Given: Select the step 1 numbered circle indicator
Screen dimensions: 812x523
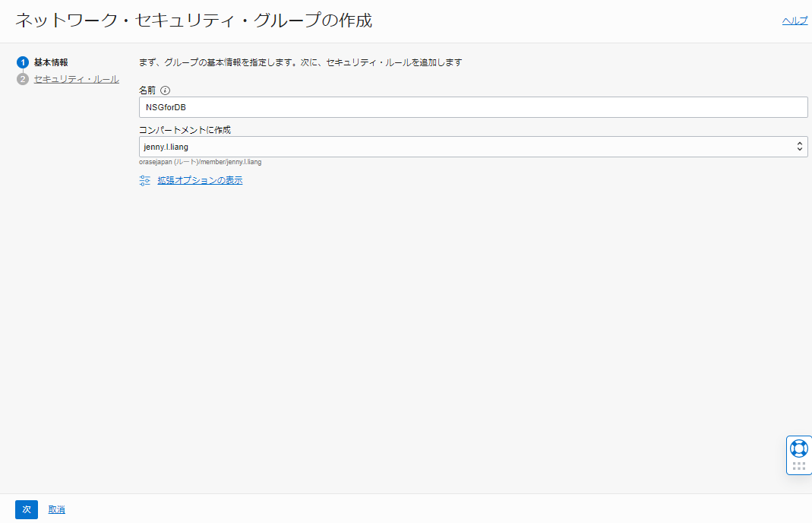Looking at the screenshot, I should pos(22,62).
